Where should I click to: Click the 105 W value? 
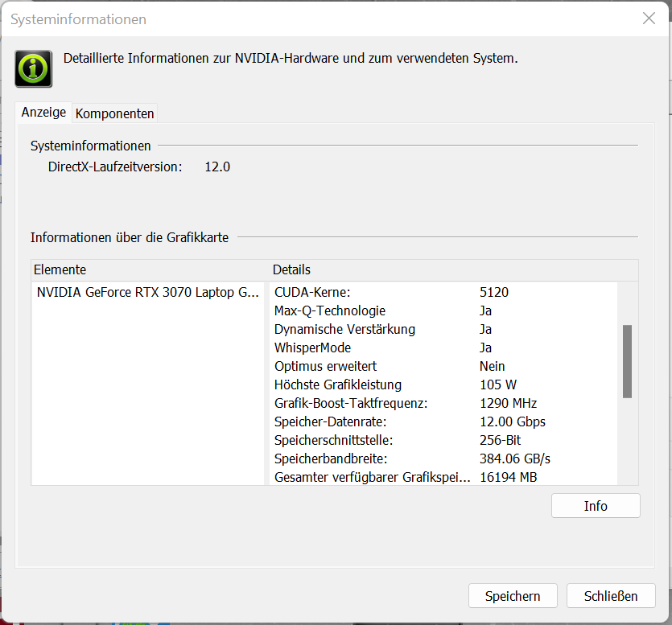coord(498,384)
